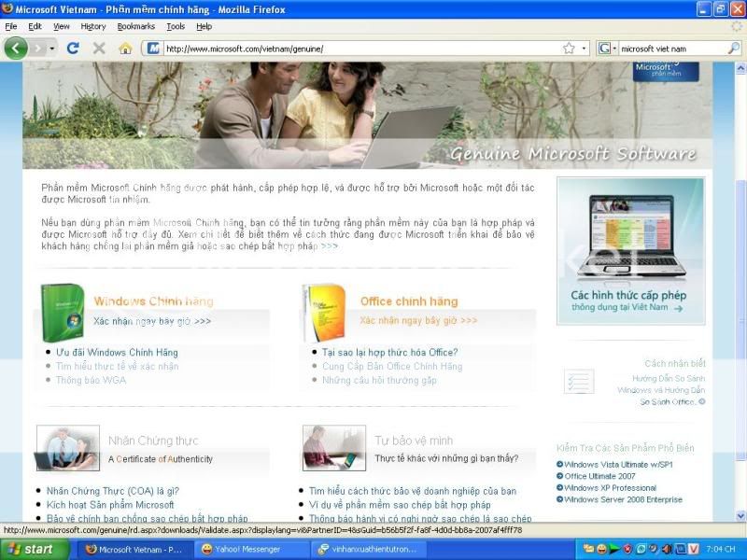Go back with the green Back arrow
Image resolution: width=747 pixels, height=560 pixels.
[x=16, y=49]
